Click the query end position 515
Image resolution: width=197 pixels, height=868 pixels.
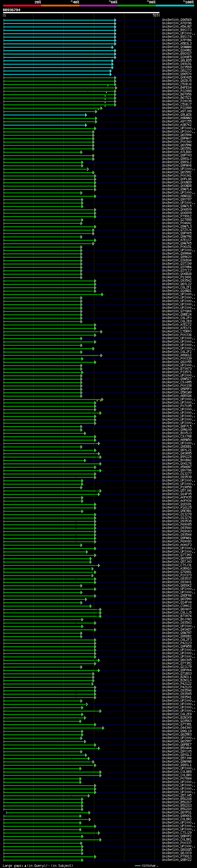tap(155, 15)
